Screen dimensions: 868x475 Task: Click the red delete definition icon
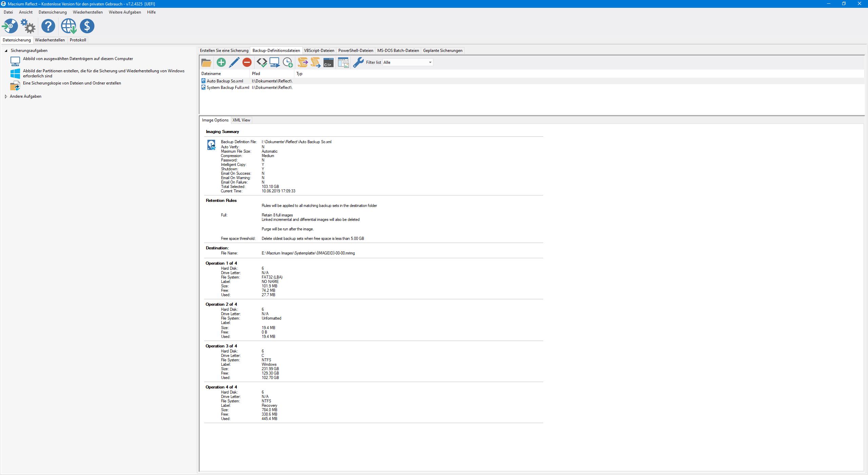click(247, 62)
